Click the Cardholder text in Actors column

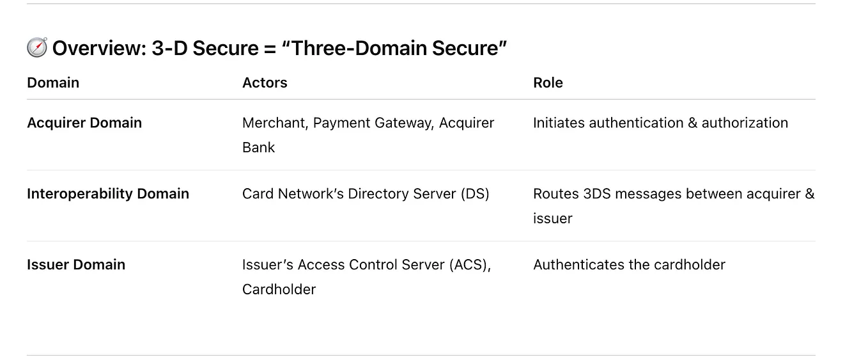(x=279, y=289)
